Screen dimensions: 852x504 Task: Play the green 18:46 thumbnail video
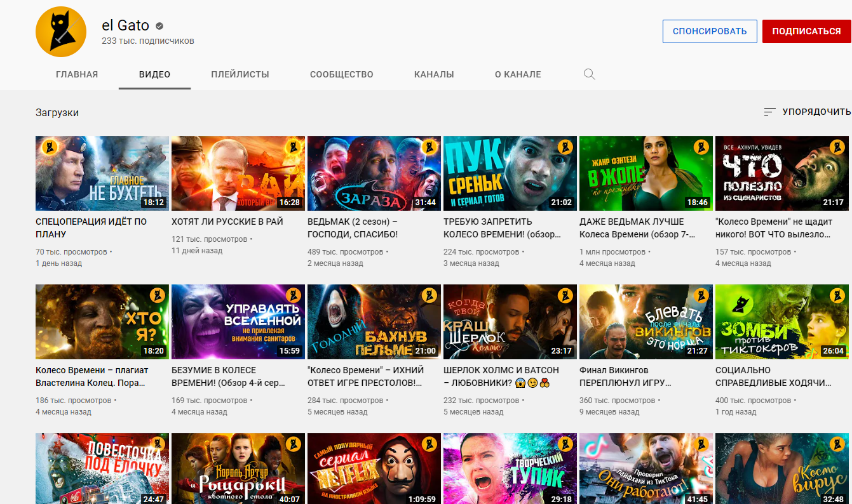coord(646,173)
